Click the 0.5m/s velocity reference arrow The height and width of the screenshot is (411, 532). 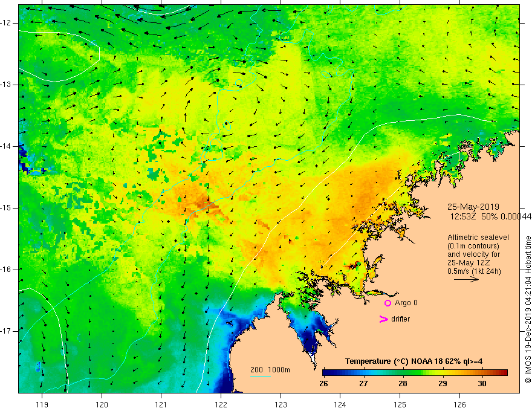click(466, 279)
